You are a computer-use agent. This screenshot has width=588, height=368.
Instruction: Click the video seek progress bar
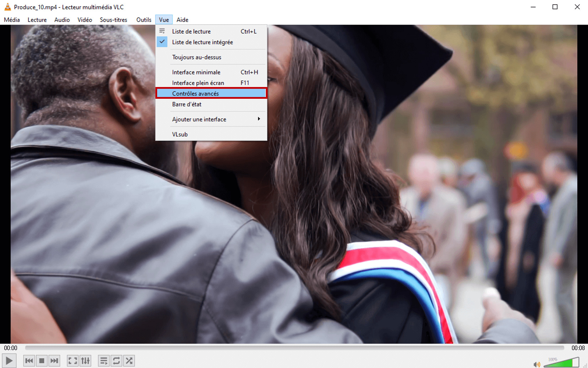click(285, 348)
